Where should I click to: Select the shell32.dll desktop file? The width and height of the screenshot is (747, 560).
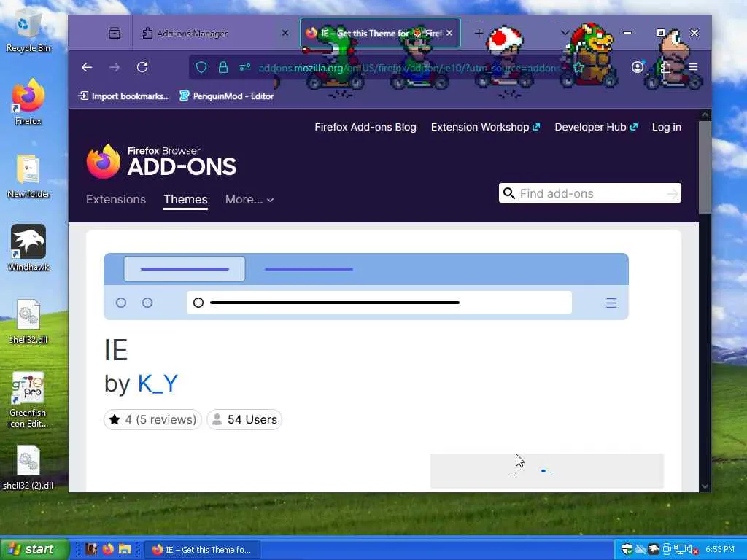tap(28, 322)
